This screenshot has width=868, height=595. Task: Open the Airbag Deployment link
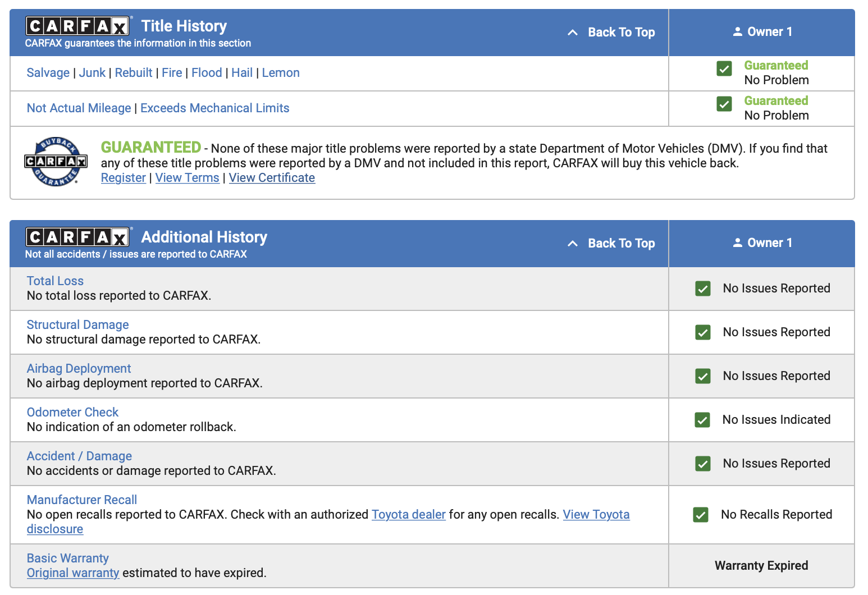point(79,369)
